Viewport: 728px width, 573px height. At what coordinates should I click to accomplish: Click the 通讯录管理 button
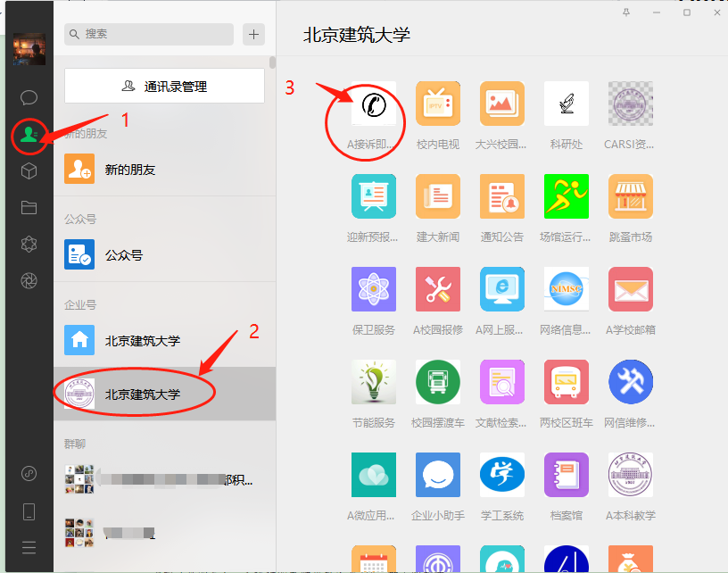tap(164, 87)
